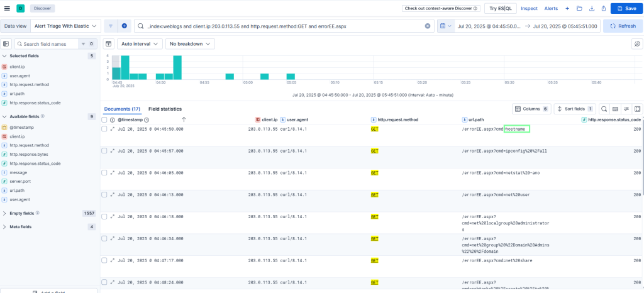
Task: Click into the Search field names box
Action: (47, 44)
